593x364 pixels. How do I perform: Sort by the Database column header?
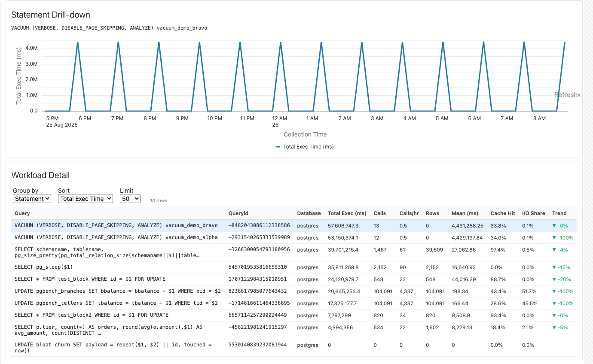point(309,213)
